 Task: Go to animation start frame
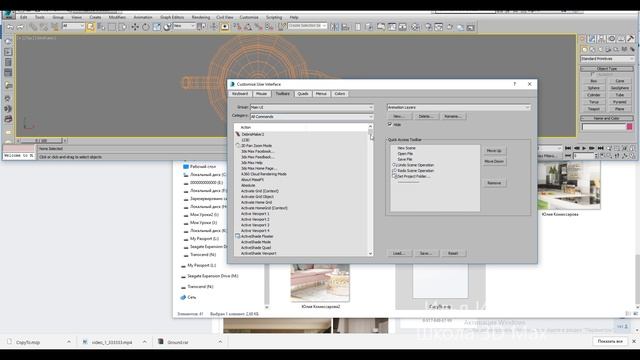click(x=568, y=148)
